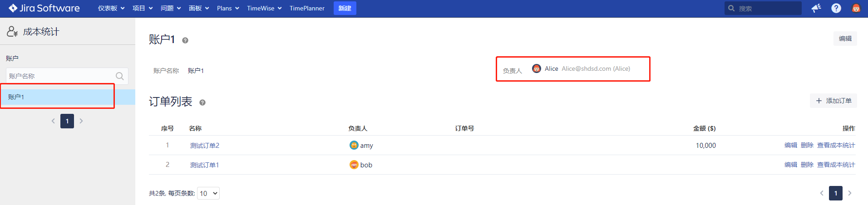Open the notifications megaphone icon
This screenshot has width=868, height=205.
tap(816, 8)
